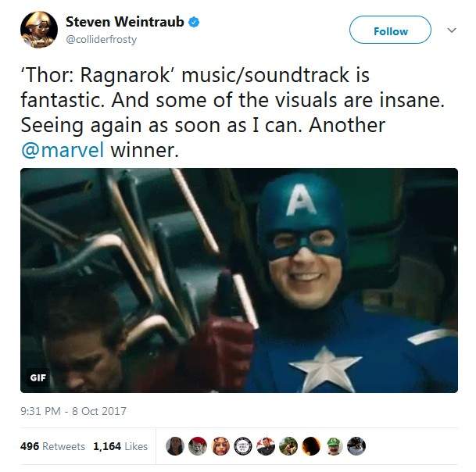View the 1,164 Likes list
The height and width of the screenshot is (472, 476).
coord(120,446)
